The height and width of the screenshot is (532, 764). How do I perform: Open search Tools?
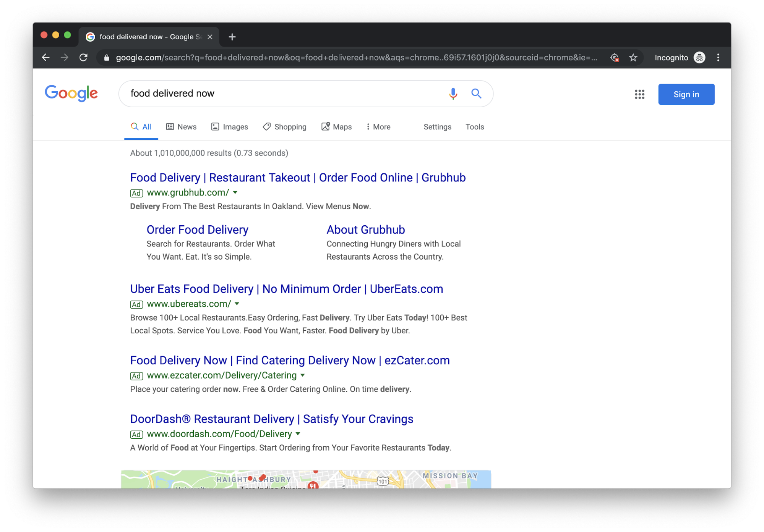point(475,127)
